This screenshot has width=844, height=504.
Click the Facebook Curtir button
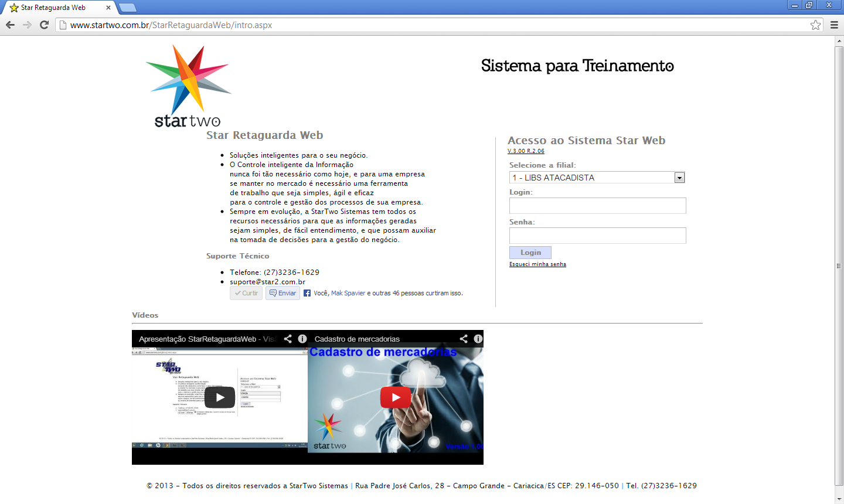(x=246, y=293)
